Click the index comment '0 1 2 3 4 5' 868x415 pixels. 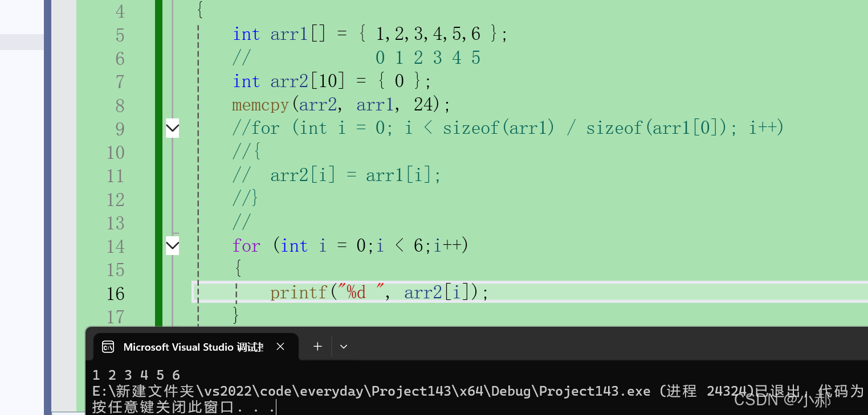tap(428, 58)
